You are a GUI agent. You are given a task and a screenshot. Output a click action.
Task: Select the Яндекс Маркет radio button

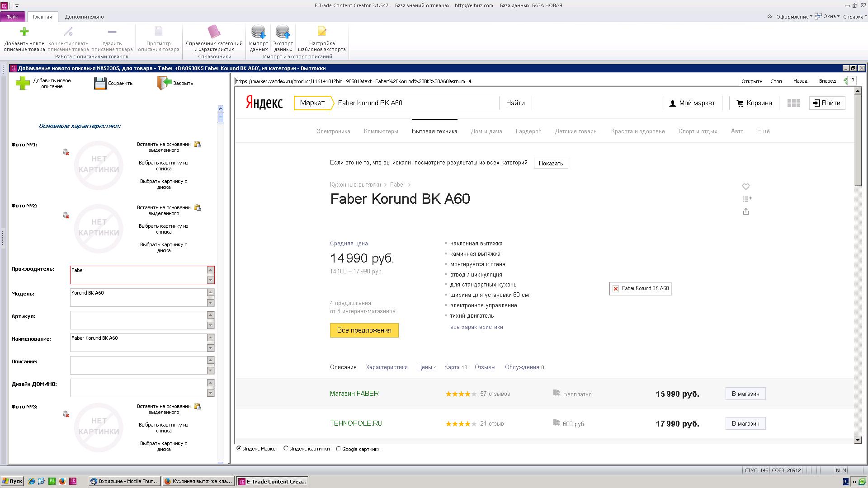(x=239, y=449)
